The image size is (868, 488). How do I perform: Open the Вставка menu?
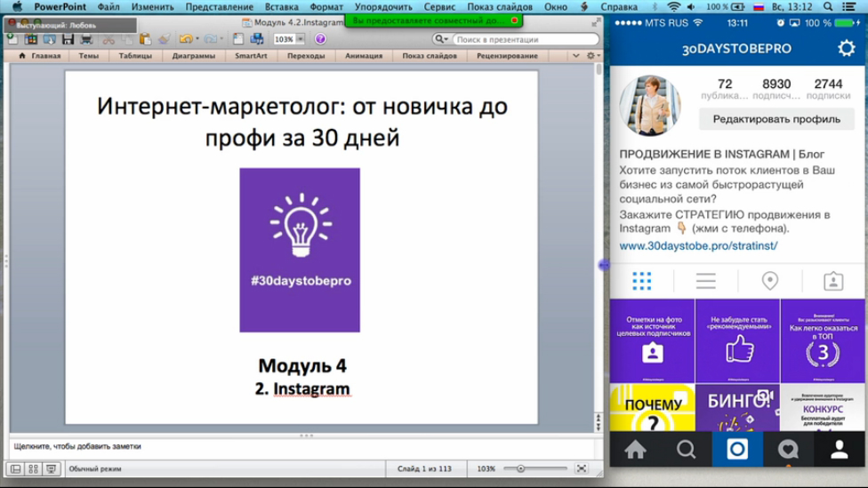tap(281, 6)
